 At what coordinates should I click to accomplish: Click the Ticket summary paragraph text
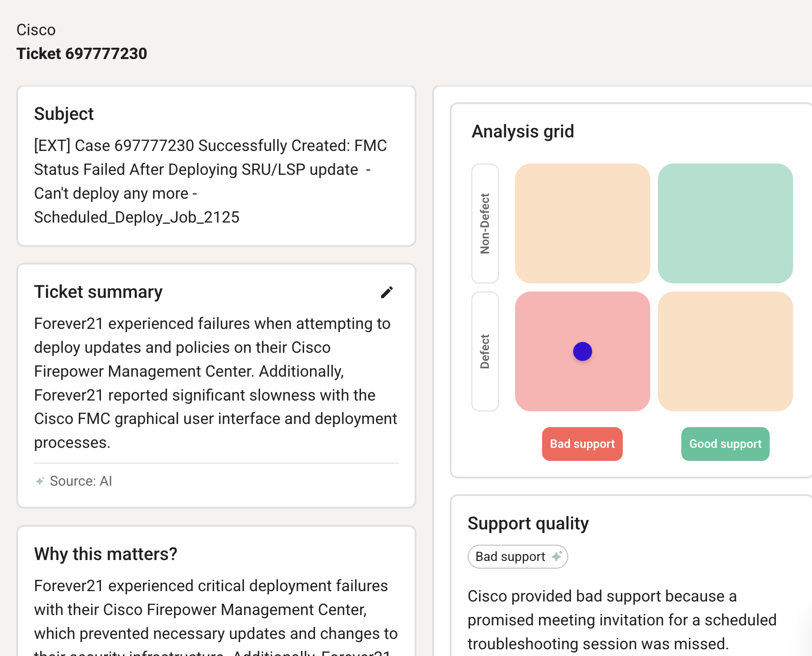[x=215, y=383]
